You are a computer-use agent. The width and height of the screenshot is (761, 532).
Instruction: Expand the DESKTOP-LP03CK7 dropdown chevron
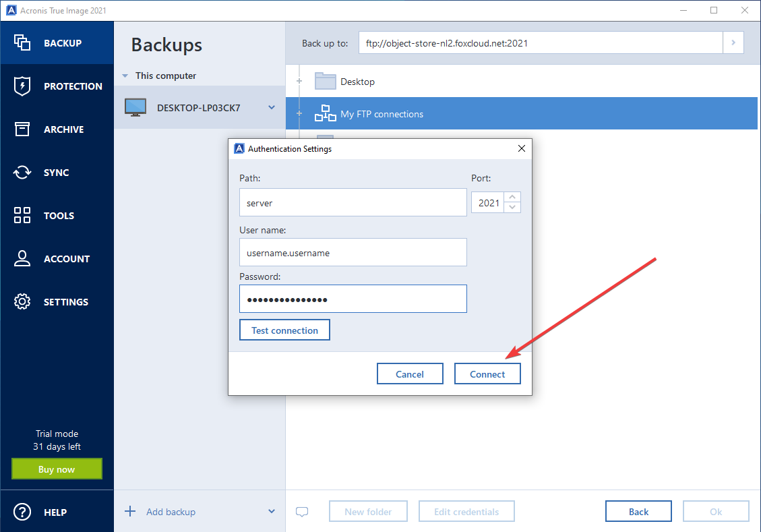click(x=272, y=107)
